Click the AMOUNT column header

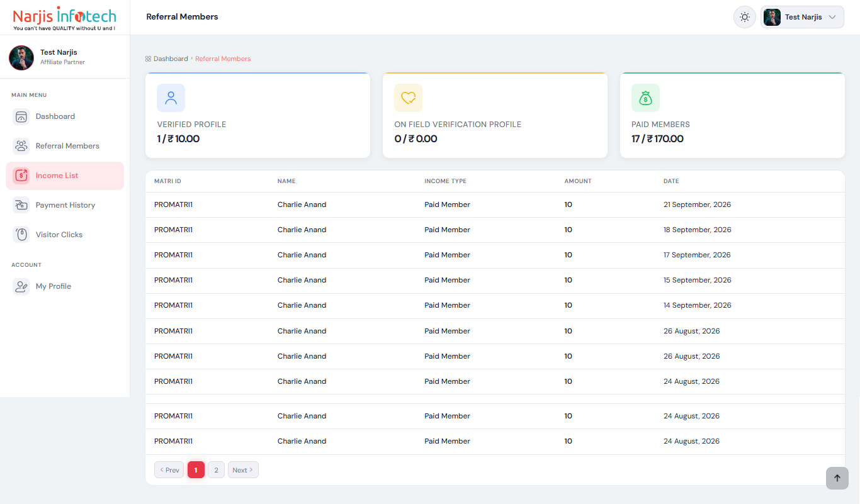click(578, 181)
